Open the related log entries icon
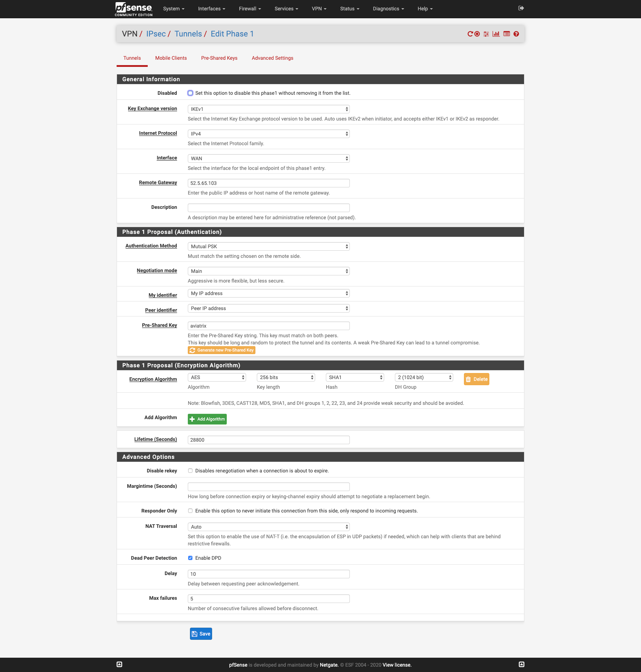This screenshot has width=641, height=672. tap(507, 34)
